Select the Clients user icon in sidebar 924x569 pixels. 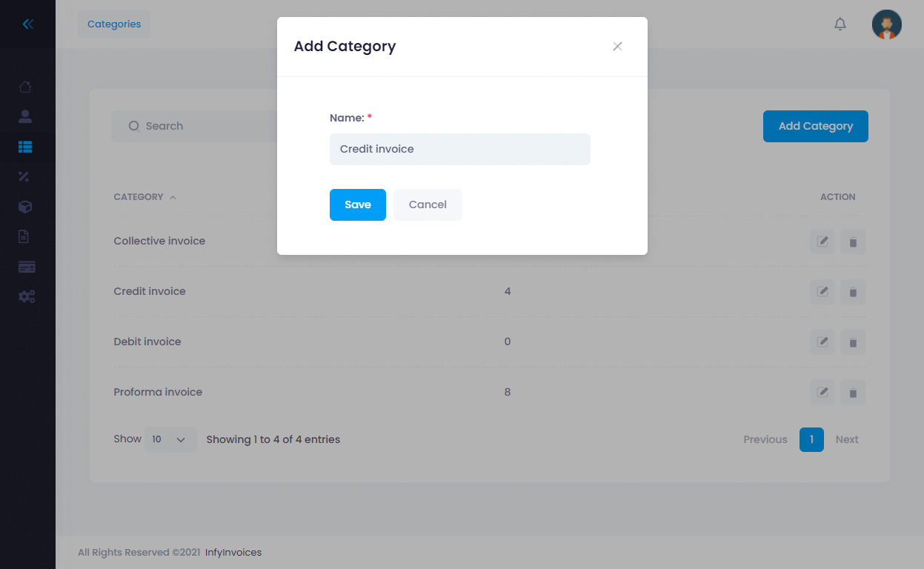[x=25, y=116]
